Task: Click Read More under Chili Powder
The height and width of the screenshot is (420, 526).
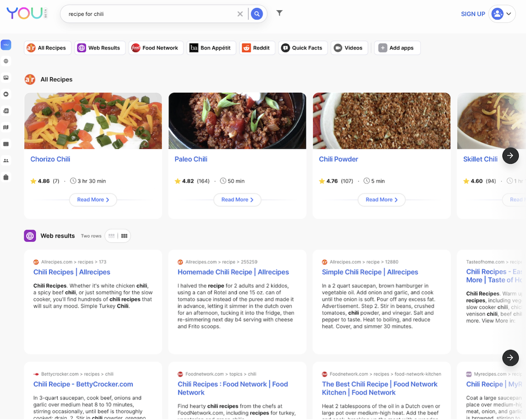Action: 381,200
